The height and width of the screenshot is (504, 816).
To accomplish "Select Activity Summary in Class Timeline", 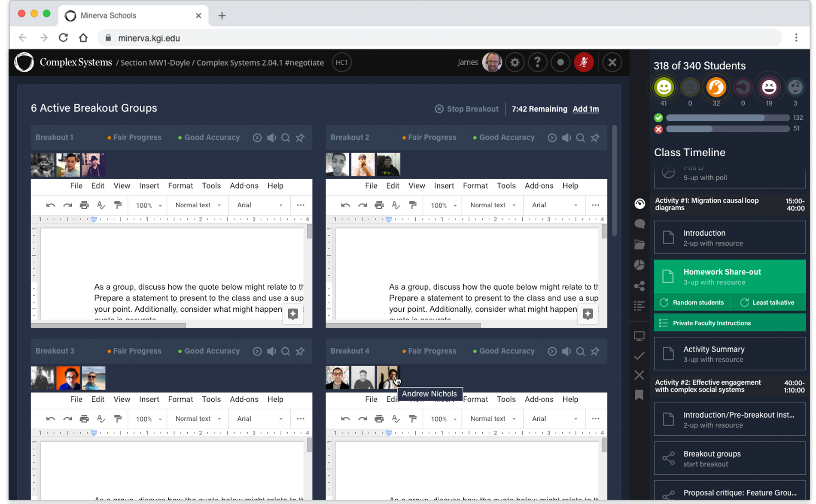I will click(x=730, y=354).
